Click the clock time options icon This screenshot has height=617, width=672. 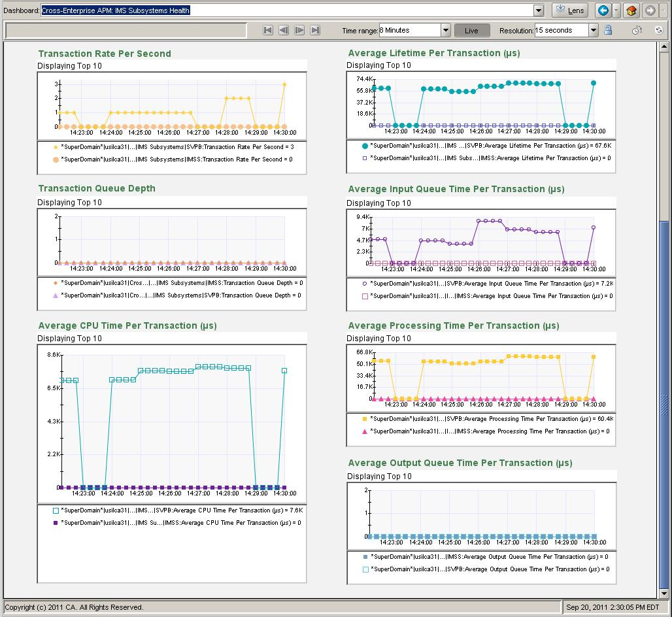pyautogui.click(x=637, y=30)
